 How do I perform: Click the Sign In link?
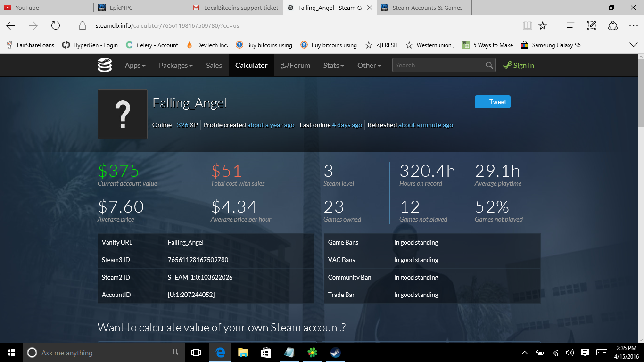point(519,66)
